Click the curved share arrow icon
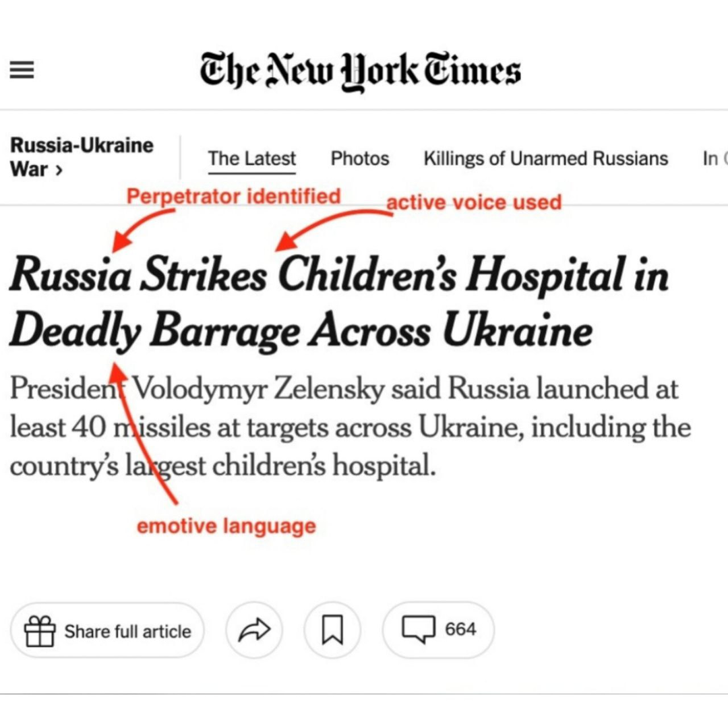The height and width of the screenshot is (728, 728). coord(254,630)
